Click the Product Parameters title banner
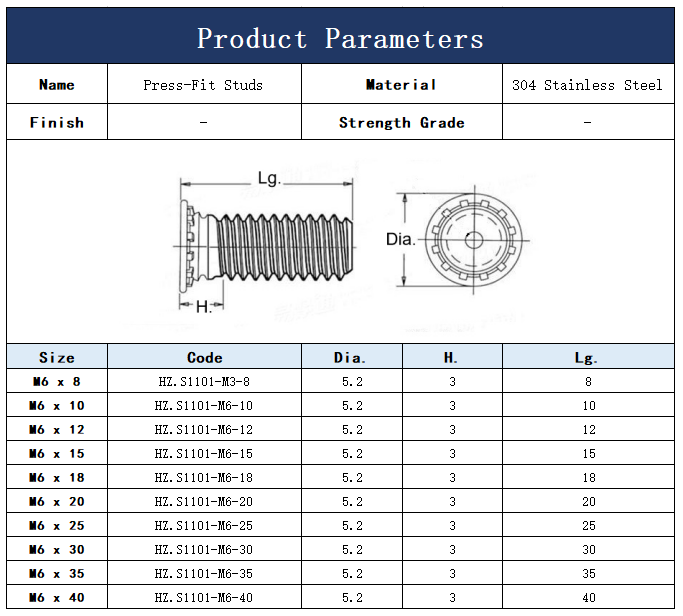This screenshot has width=683, height=616. 340,38
